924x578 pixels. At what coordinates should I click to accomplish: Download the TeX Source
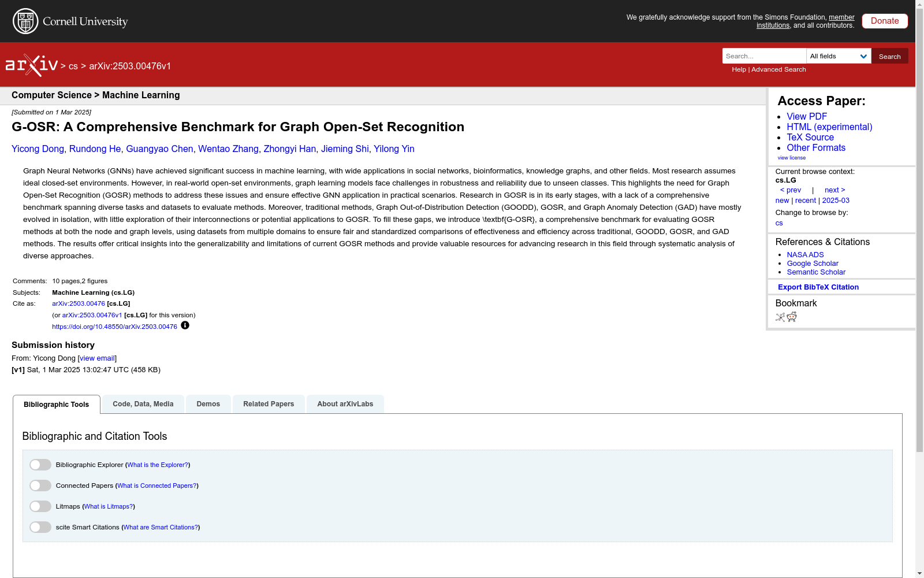tap(810, 137)
